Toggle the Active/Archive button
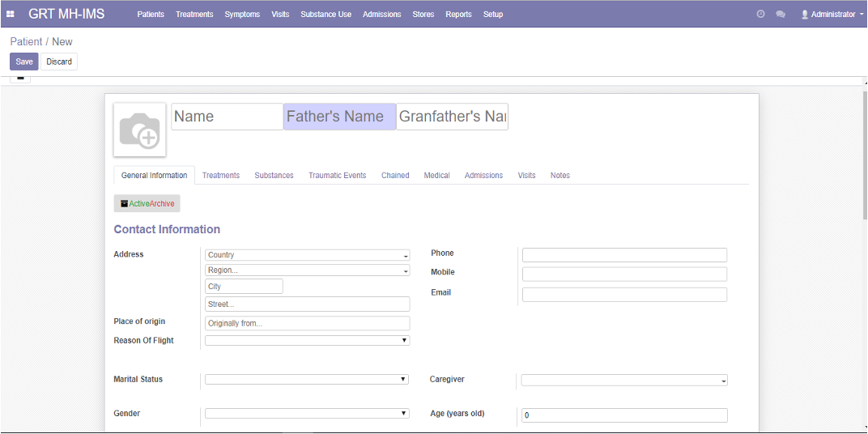This screenshot has width=868, height=434. tap(147, 204)
